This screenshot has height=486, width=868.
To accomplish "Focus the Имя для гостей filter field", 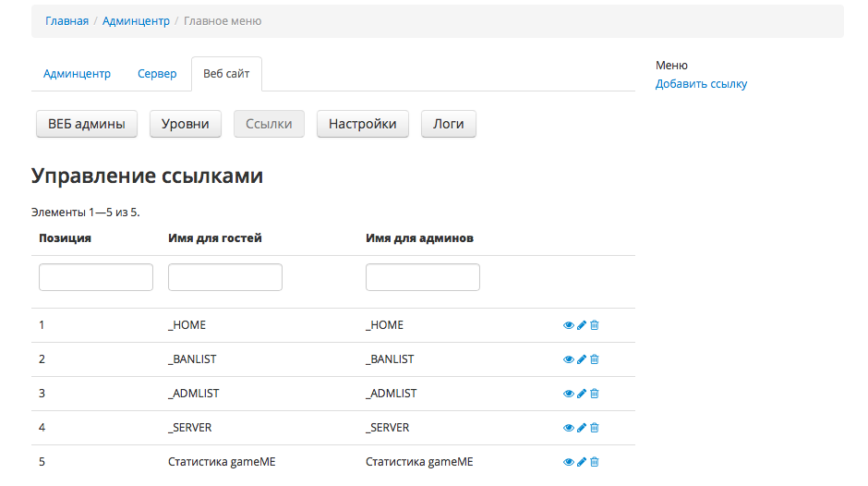I will [225, 277].
